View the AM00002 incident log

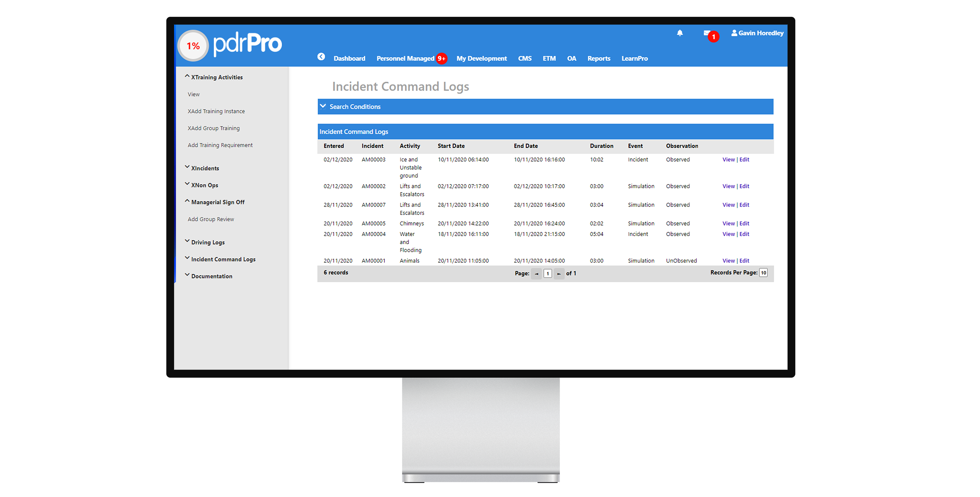pos(728,186)
